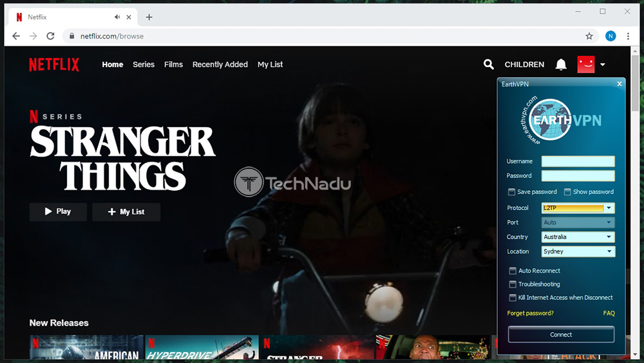Enable Kill Internet Access when Disconnect
Image resolution: width=644 pixels, height=363 pixels.
[x=513, y=298]
